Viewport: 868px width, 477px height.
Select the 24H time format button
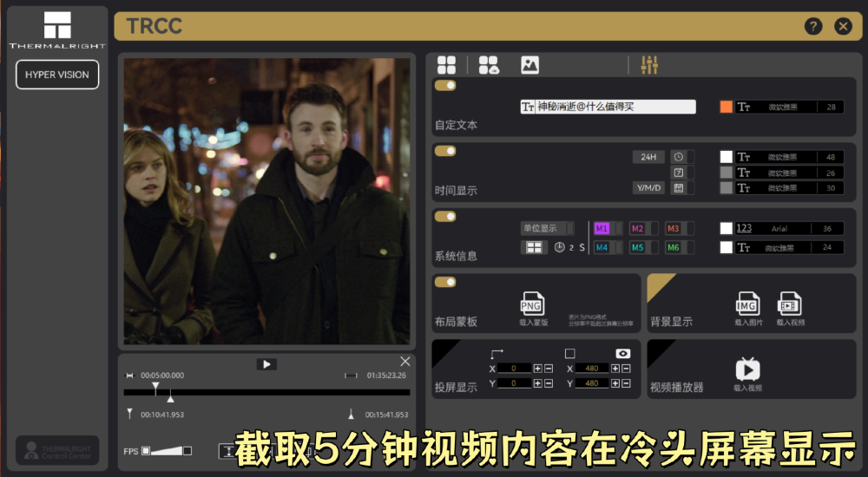click(x=648, y=157)
